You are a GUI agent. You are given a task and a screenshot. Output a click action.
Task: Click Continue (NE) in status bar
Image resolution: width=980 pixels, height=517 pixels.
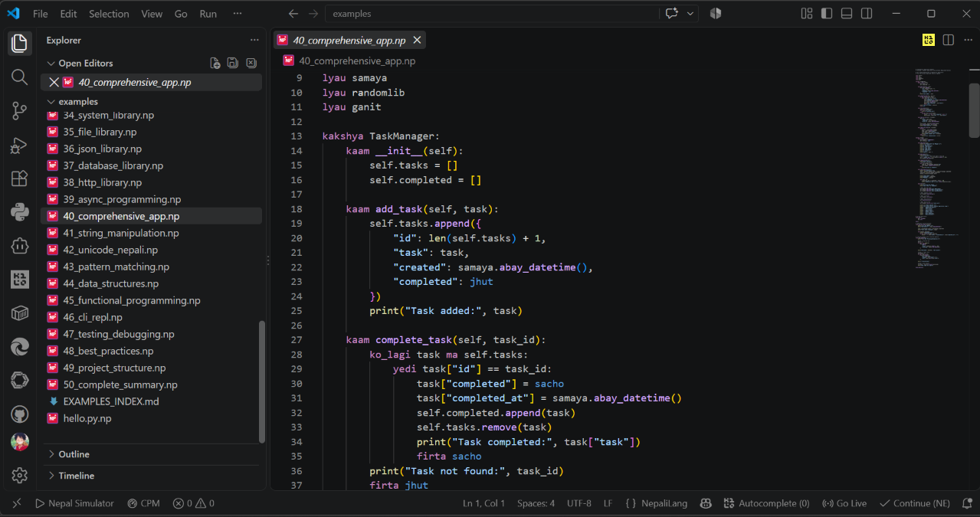tap(915, 503)
